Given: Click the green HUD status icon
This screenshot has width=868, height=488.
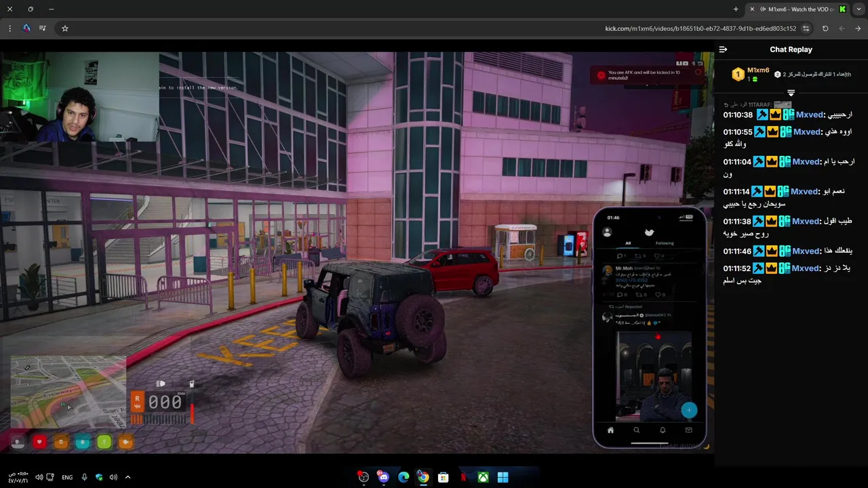Looking at the screenshot, I should pyautogui.click(x=104, y=442).
